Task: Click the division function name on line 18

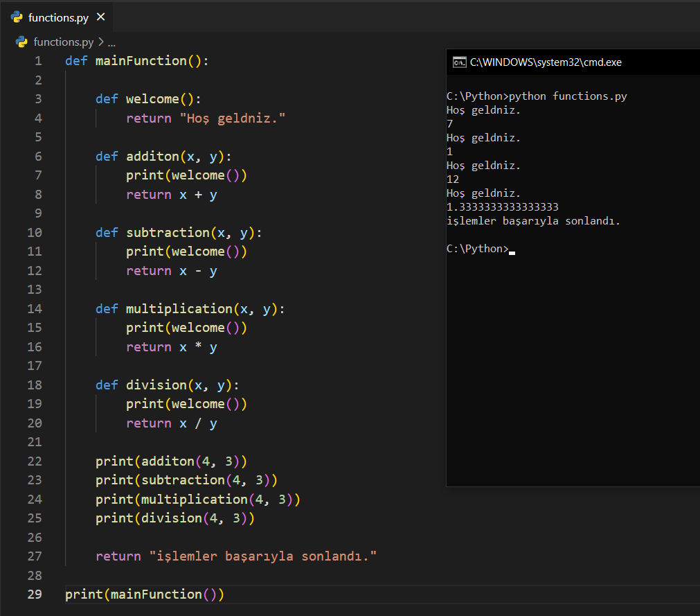Action: (x=156, y=385)
